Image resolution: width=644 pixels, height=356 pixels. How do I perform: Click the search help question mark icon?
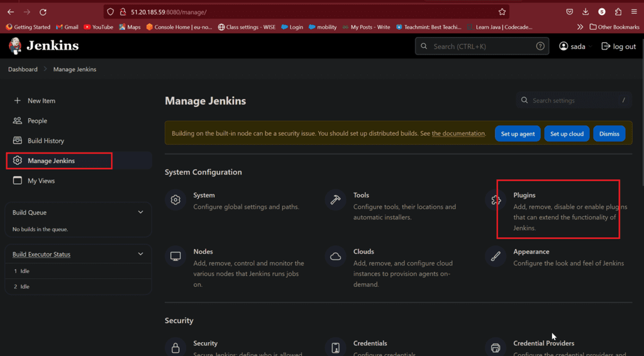tap(540, 47)
